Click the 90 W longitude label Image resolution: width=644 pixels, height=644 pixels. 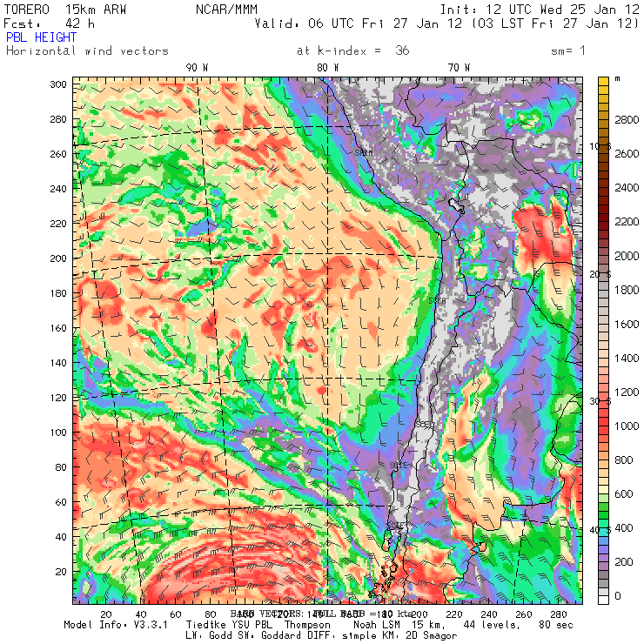coord(197,68)
